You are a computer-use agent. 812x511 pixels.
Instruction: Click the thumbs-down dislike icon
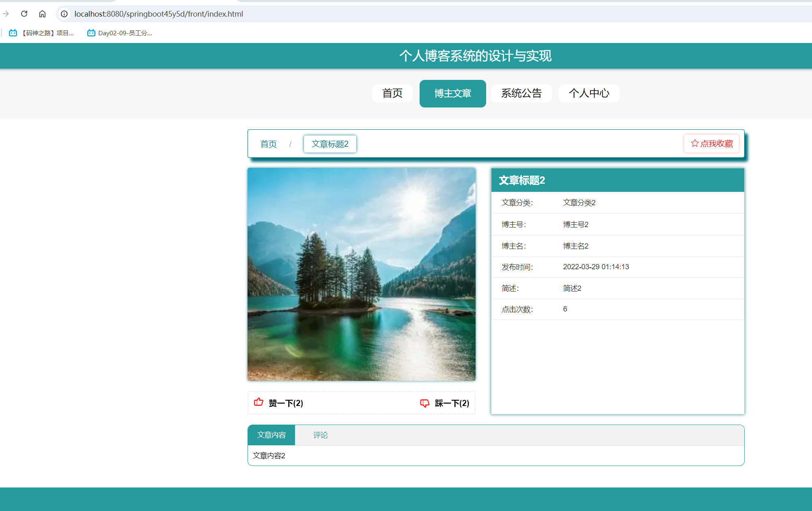click(424, 403)
